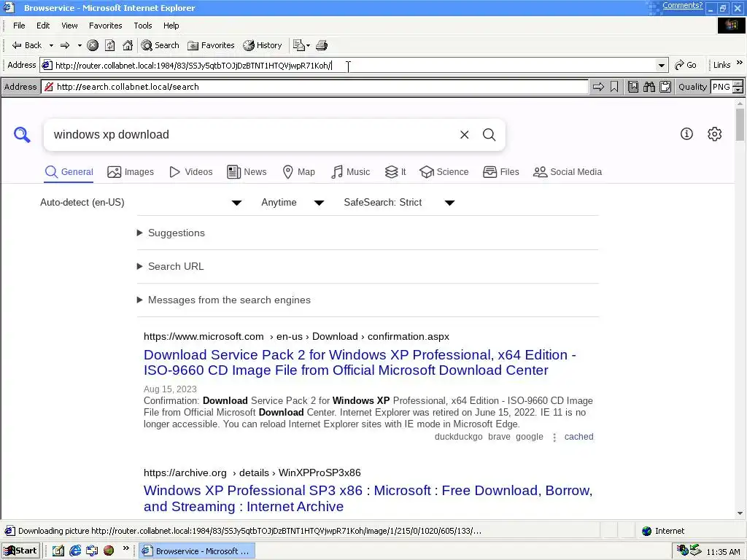
Task: Go back with the Back arrow button
Action: tap(26, 45)
